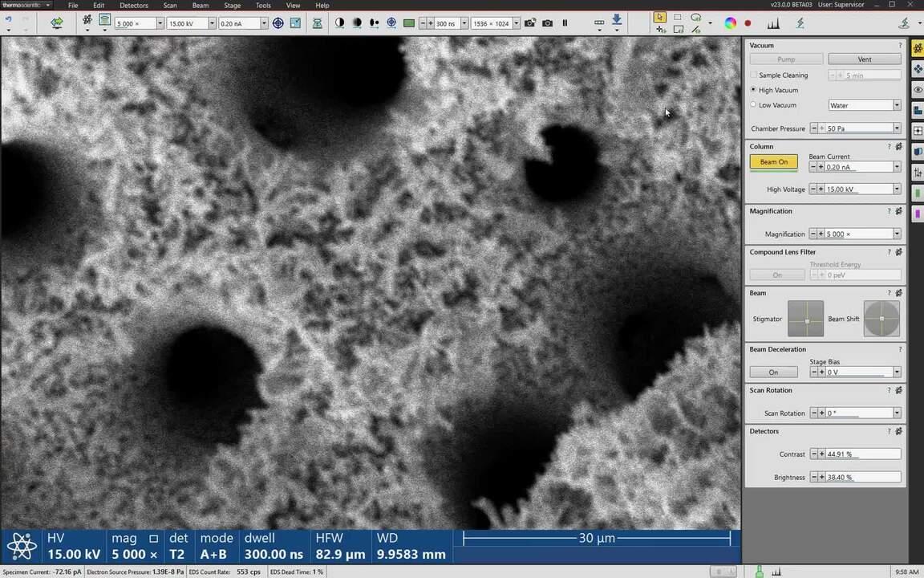Click the Stigmator 2D adjustment pad
This screenshot has height=578, width=924.
pyautogui.click(x=805, y=319)
